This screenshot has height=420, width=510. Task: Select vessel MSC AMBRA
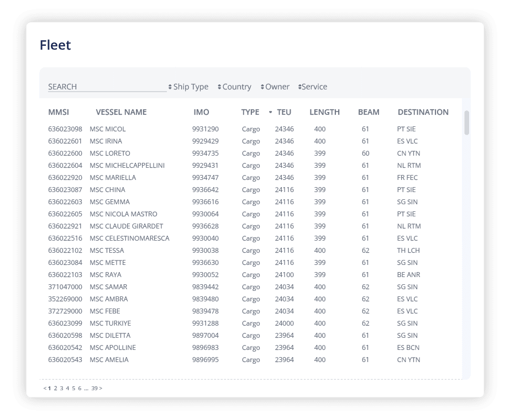(x=109, y=299)
